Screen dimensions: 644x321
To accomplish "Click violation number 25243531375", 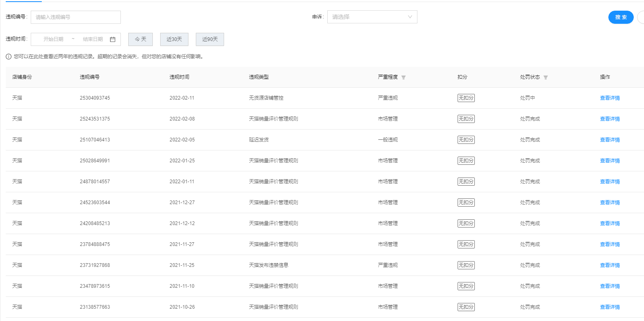I will pyautogui.click(x=95, y=119).
